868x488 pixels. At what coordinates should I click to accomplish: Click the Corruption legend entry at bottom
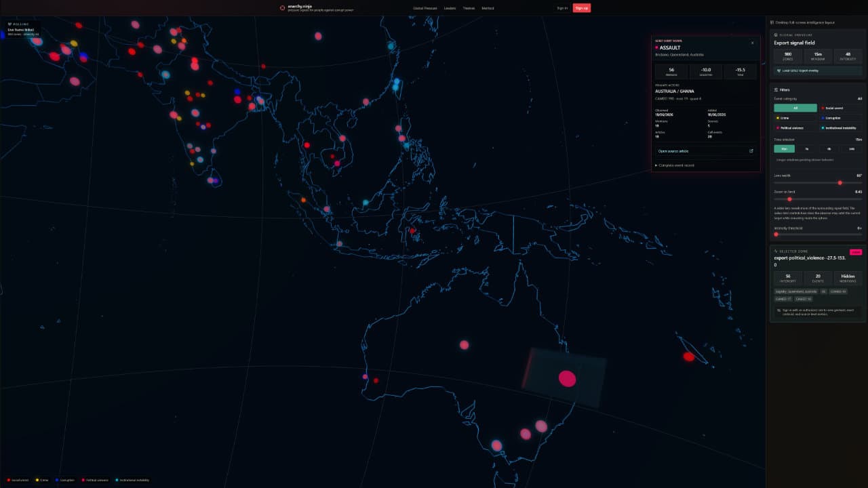click(x=66, y=480)
